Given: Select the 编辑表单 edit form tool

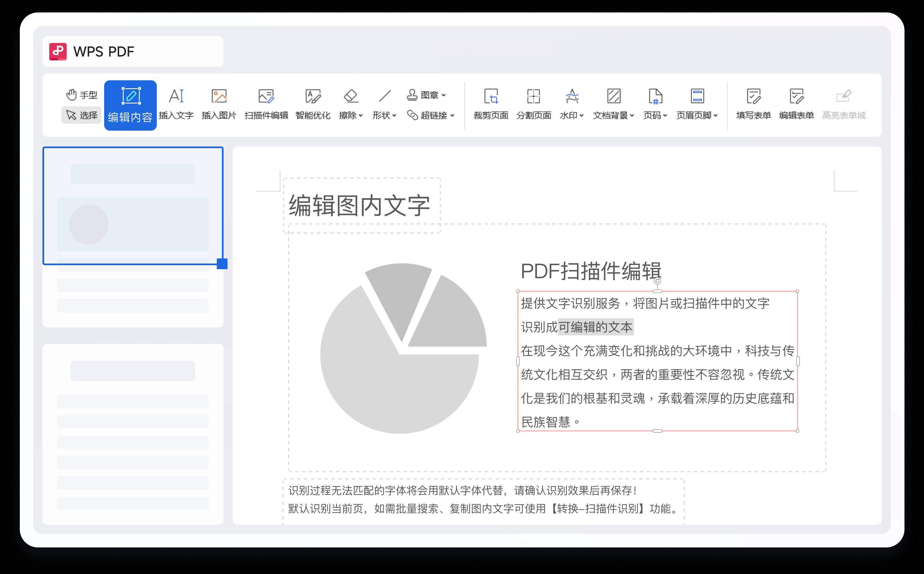Looking at the screenshot, I should [796, 104].
